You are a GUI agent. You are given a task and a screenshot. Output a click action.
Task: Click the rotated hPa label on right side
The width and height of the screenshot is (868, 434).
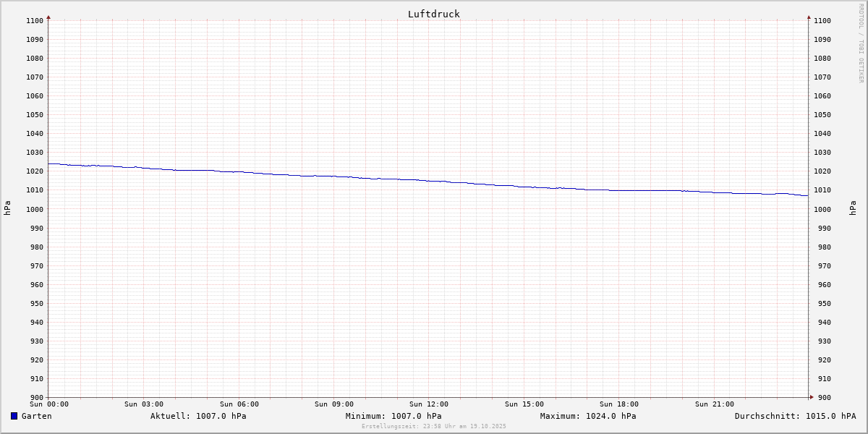[x=853, y=208]
